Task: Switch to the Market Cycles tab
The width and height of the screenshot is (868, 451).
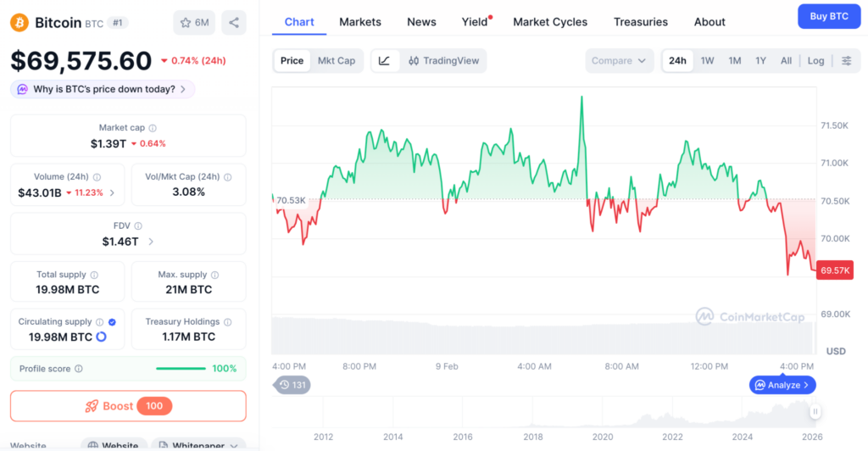Action: point(550,22)
